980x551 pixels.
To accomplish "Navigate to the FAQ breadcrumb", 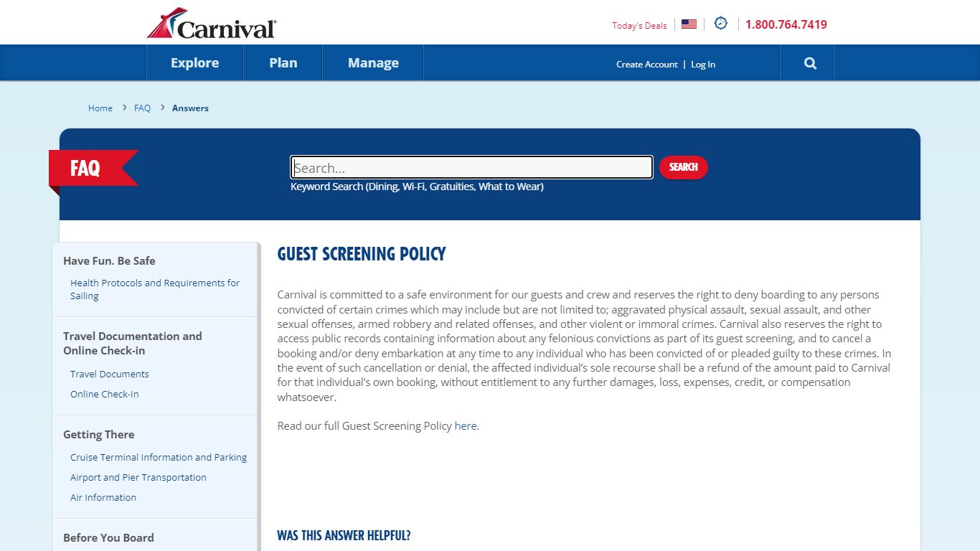I will [x=142, y=108].
